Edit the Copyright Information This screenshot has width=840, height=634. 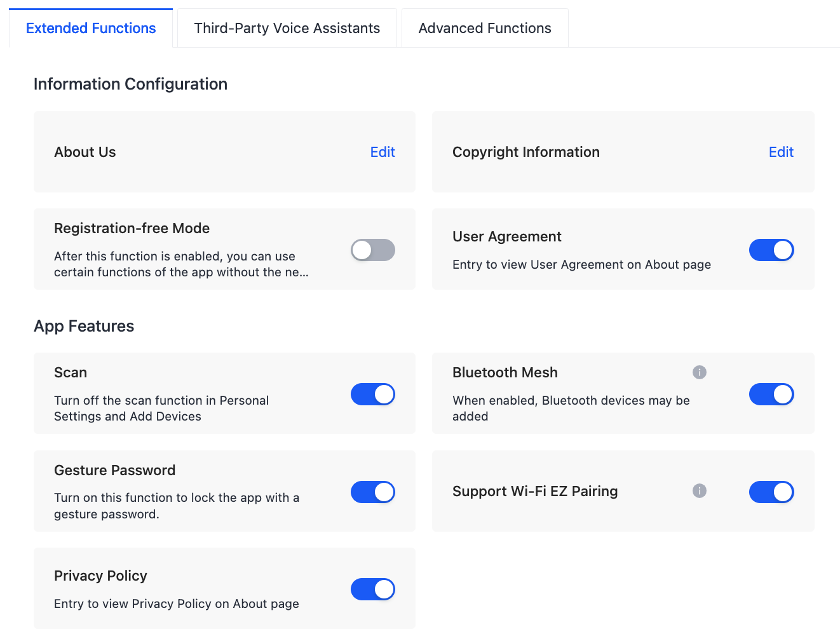pyautogui.click(x=780, y=152)
